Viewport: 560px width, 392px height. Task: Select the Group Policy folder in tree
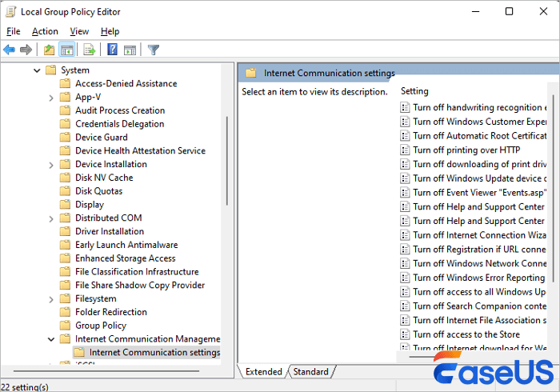point(101,326)
